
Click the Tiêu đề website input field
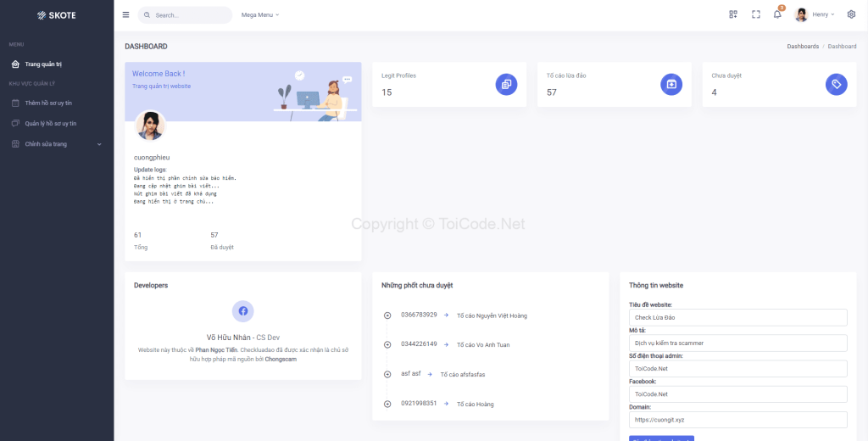738,317
